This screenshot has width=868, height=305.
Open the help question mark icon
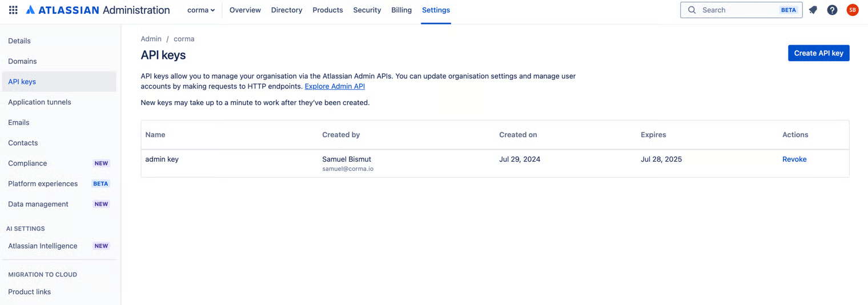coord(832,10)
